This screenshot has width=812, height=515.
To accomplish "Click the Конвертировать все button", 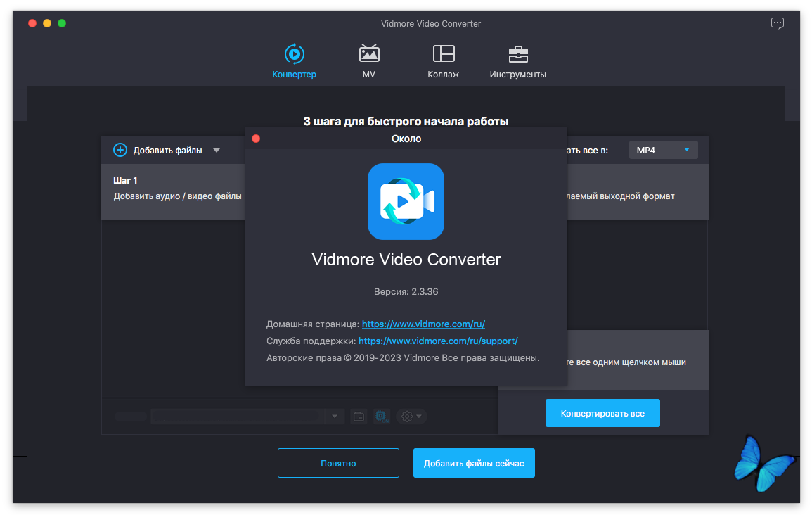I will (602, 413).
